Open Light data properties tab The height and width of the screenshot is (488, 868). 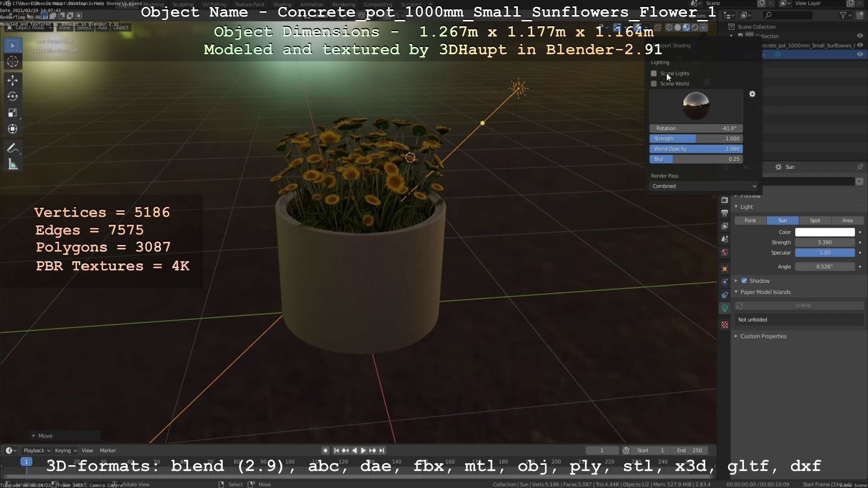[724, 308]
